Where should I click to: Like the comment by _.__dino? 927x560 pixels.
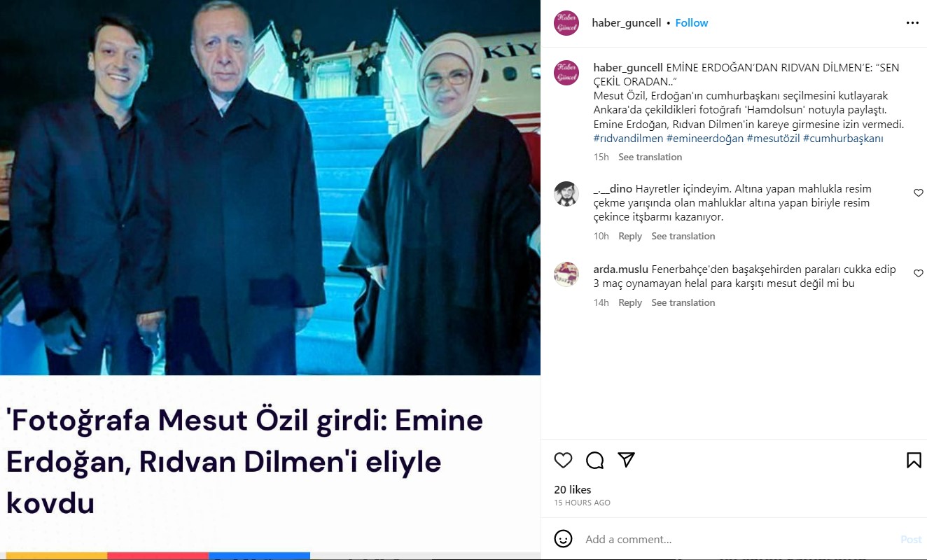pos(919,192)
